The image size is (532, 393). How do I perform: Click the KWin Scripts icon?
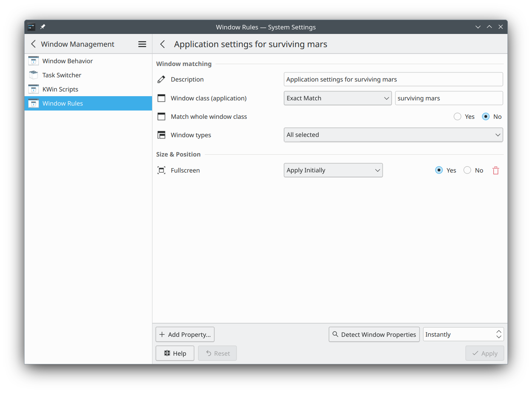click(x=34, y=89)
